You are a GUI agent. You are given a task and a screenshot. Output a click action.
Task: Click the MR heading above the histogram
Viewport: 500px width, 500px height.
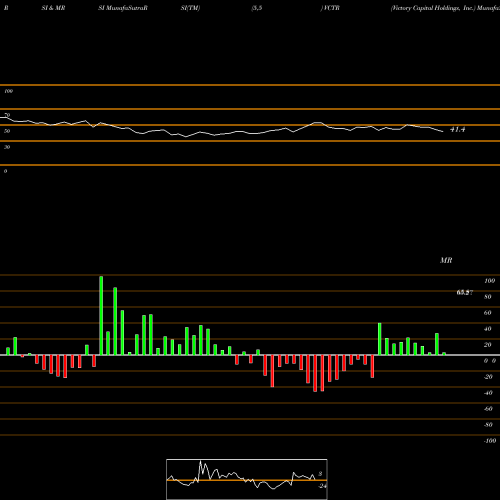446,260
